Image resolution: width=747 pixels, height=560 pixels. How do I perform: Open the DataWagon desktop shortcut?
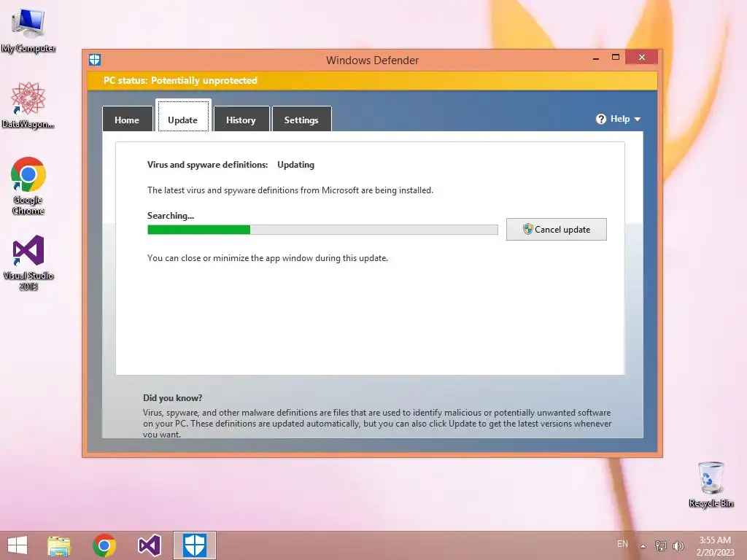click(x=28, y=105)
